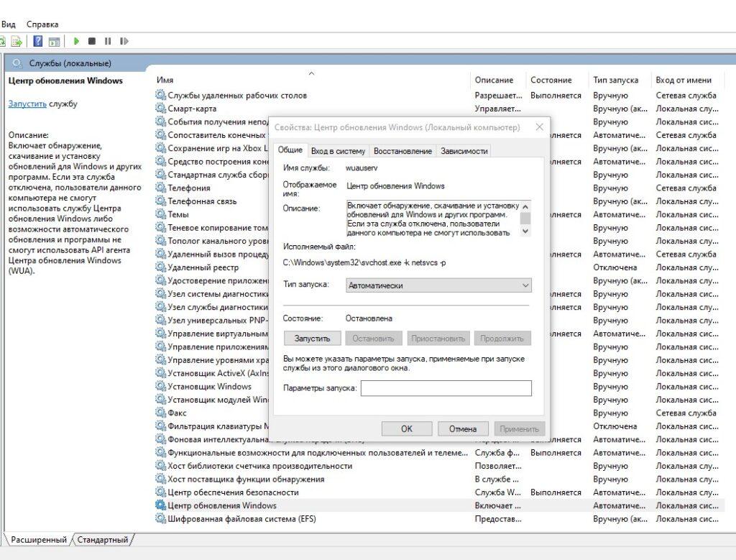The width and height of the screenshot is (736, 560).
Task: Click the Отмена button
Action: click(463, 428)
